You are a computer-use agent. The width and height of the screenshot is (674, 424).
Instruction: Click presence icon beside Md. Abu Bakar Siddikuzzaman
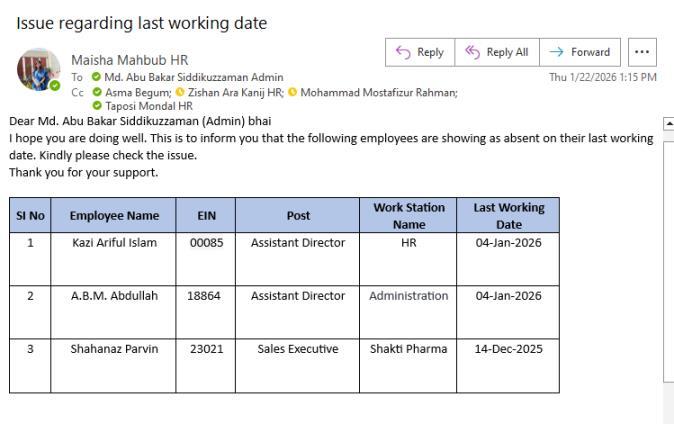pyautogui.click(x=96, y=78)
